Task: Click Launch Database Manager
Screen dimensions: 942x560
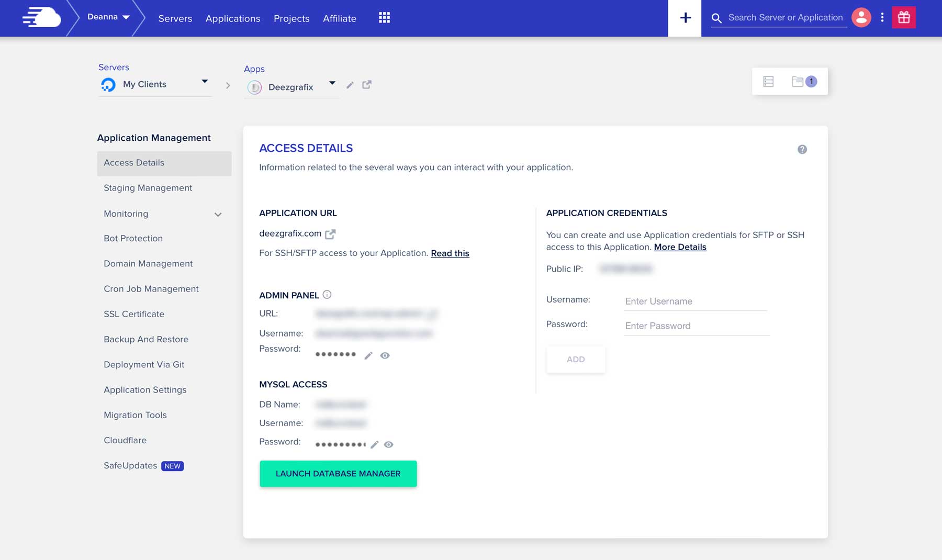Action: tap(338, 473)
